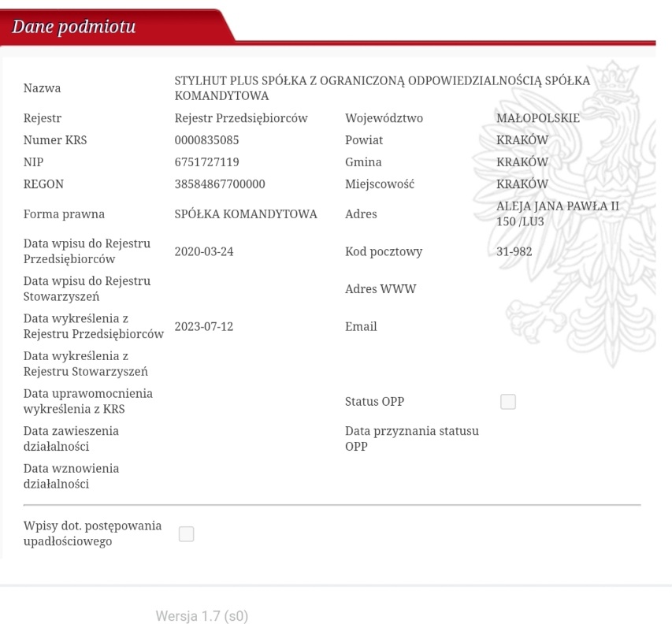672x624 pixels.
Task: Toggle the Status OPP checkbox
Action: click(x=508, y=402)
